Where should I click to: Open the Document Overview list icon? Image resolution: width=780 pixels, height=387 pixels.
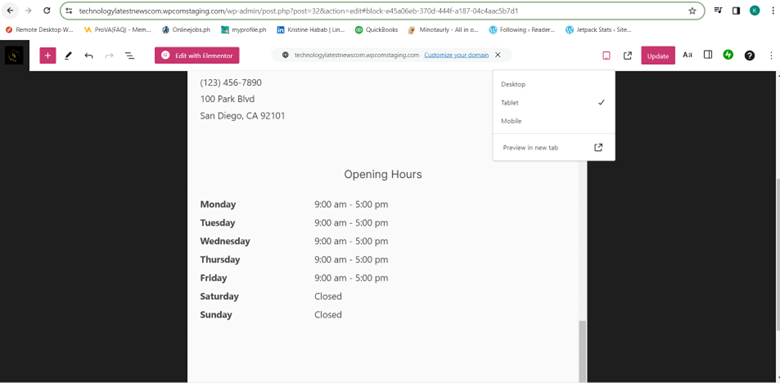(x=129, y=56)
